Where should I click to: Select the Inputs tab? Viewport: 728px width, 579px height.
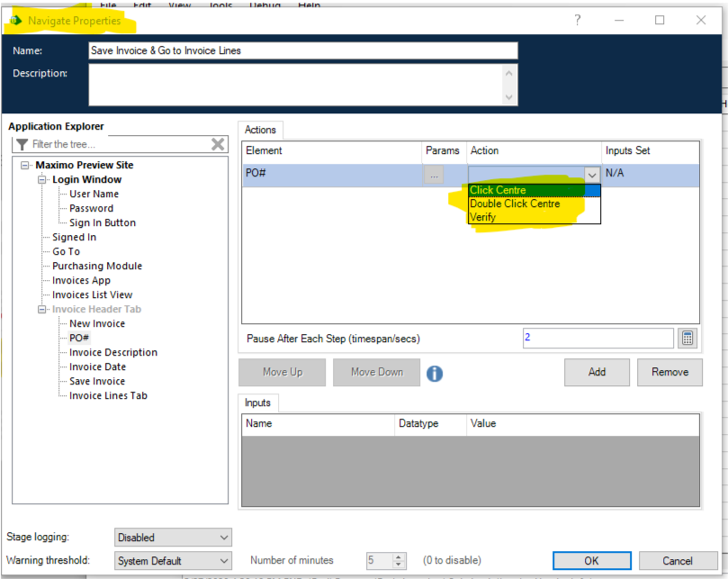point(257,403)
